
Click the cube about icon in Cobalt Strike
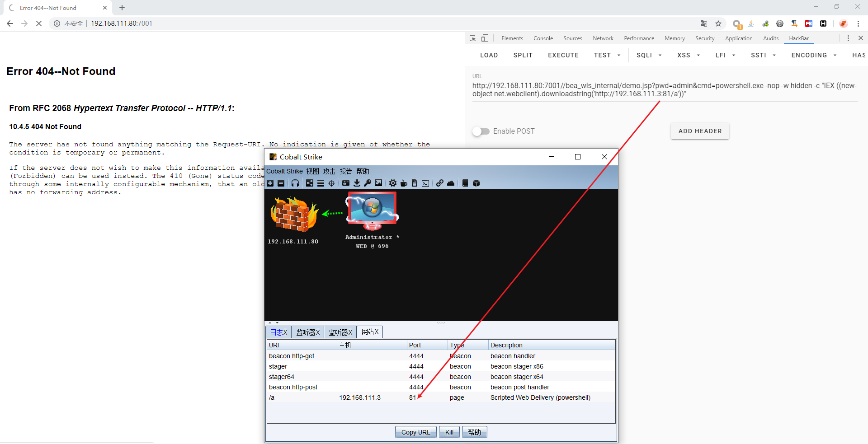pyautogui.click(x=476, y=183)
